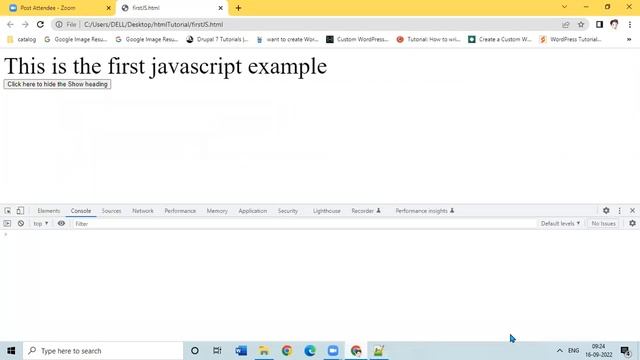Screen dimensions: 640x360
Task: Open the tab search chevron
Action: tap(564, 7)
